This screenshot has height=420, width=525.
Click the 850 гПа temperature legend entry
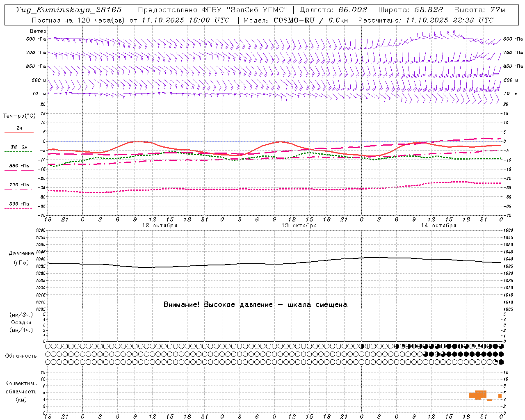pyautogui.click(x=19, y=166)
